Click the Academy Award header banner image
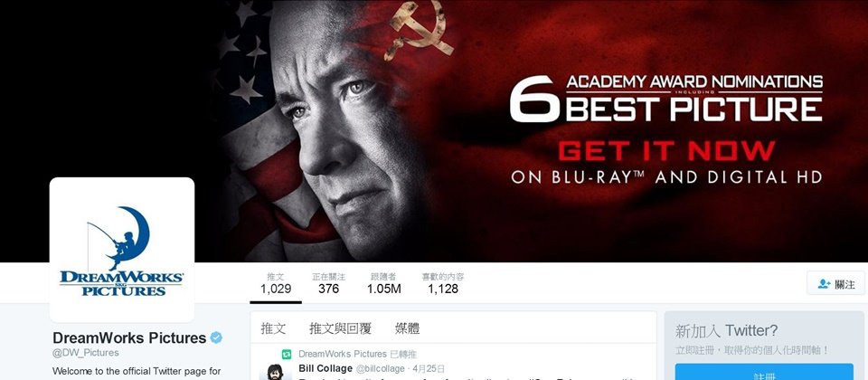This screenshot has height=380, width=868. (434, 130)
